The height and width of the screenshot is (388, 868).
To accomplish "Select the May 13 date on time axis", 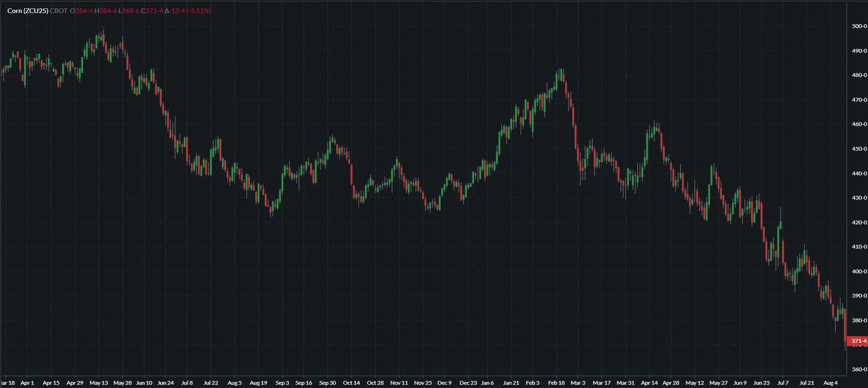I will (x=98, y=383).
